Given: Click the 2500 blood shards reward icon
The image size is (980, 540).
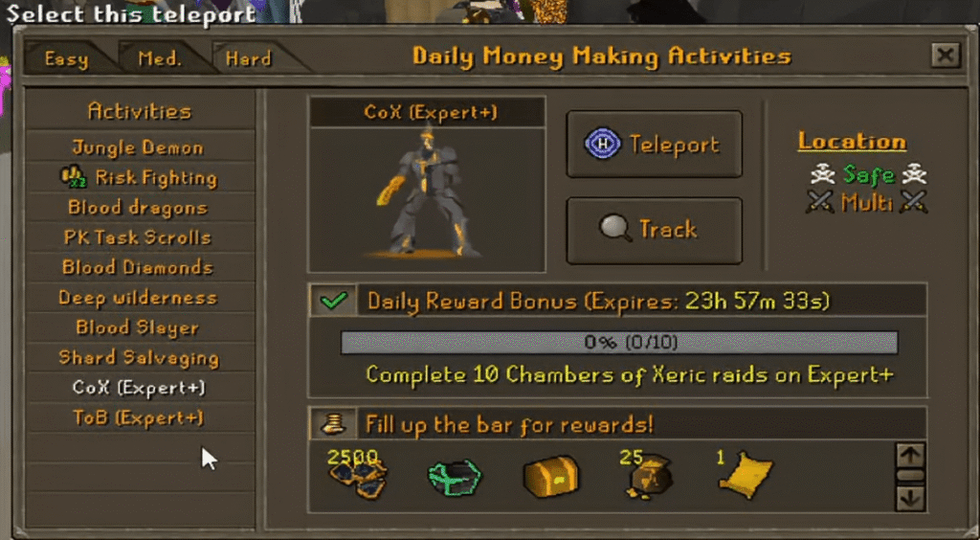Looking at the screenshot, I should [358, 474].
